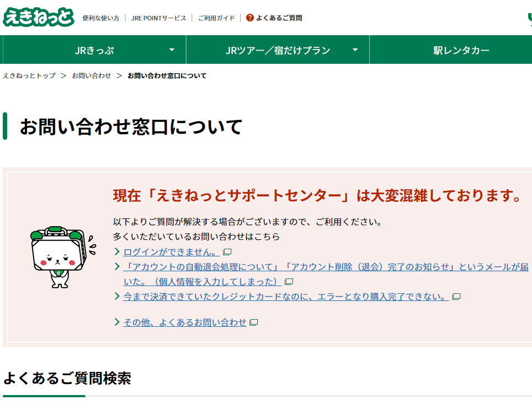The height and width of the screenshot is (411, 532).
Task: Open the 駅レンタカー menu
Action: tap(462, 50)
